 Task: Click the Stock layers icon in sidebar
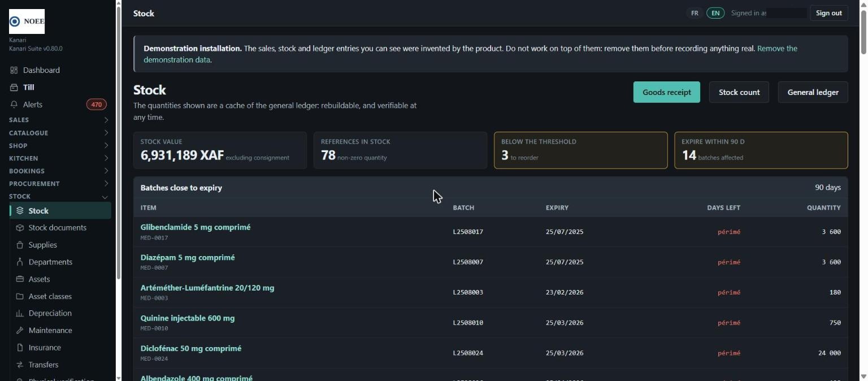[x=20, y=211]
